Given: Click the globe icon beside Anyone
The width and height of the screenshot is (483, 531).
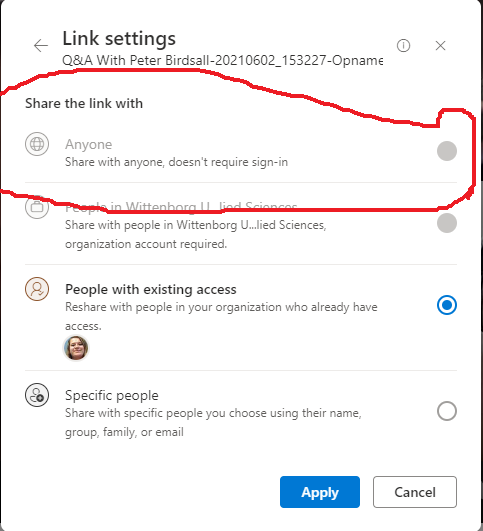Looking at the screenshot, I should 37,144.
